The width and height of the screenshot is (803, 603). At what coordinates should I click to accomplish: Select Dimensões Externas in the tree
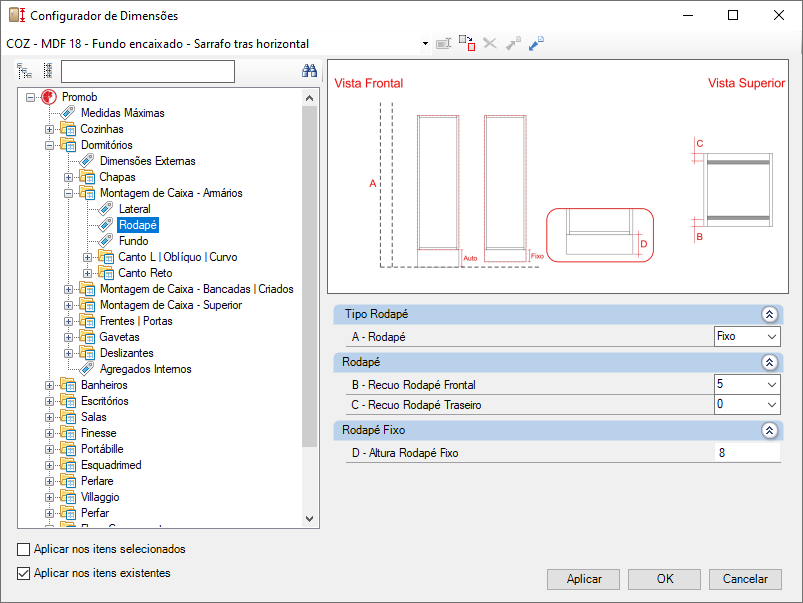point(147,161)
